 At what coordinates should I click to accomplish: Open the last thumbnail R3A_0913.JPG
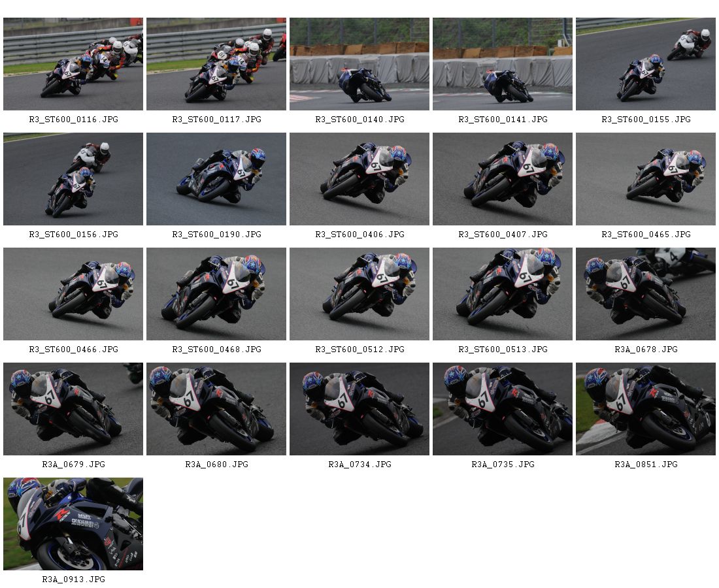[73, 524]
